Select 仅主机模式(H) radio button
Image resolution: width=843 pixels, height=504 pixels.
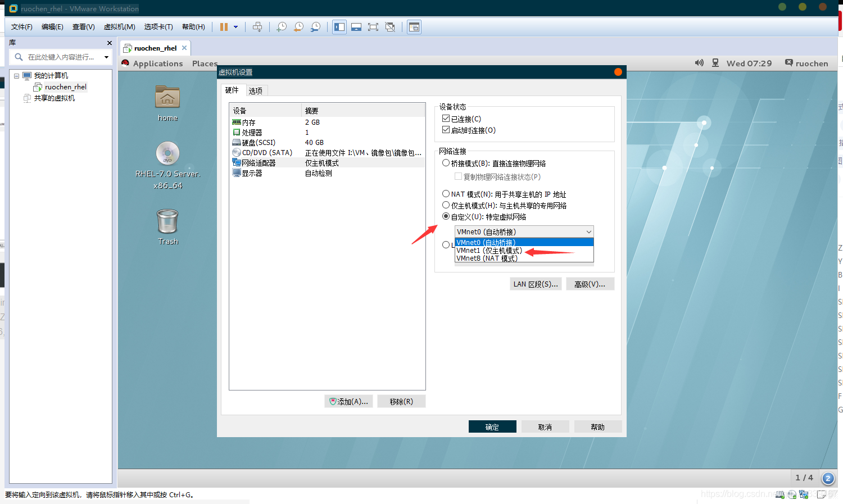coord(446,205)
